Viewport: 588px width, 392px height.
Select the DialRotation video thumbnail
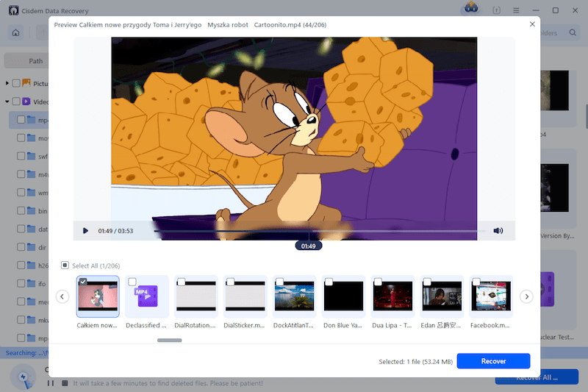point(196,296)
